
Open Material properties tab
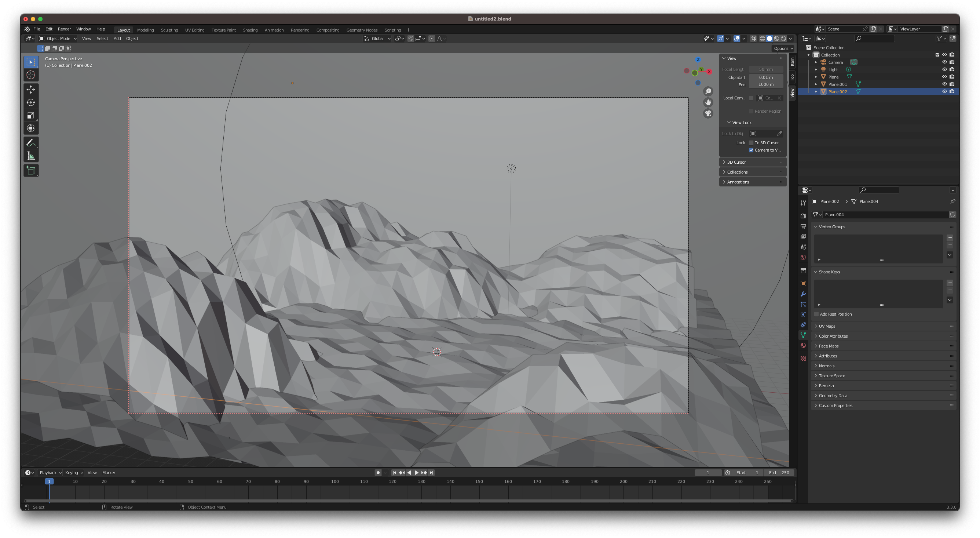pyautogui.click(x=803, y=345)
